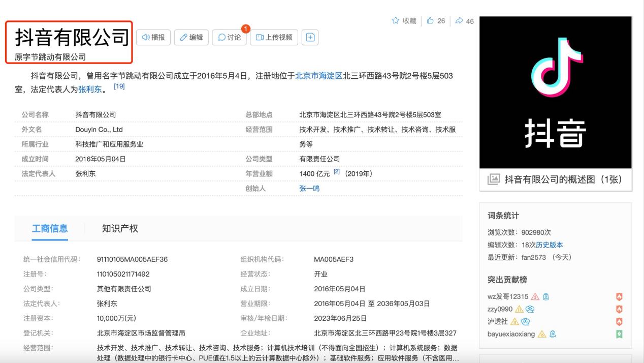Click the registered capital 10,000万(元)
Screen dimensions: 644x363
click(x=116, y=318)
